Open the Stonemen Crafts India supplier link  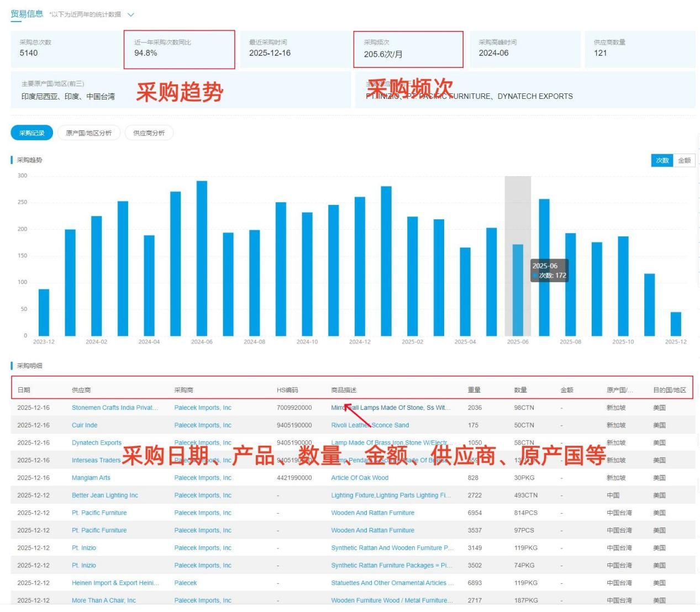tap(114, 408)
